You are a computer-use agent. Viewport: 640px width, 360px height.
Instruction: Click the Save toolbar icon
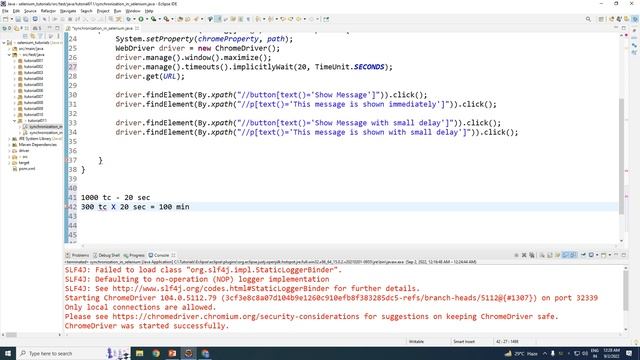coord(18,19)
